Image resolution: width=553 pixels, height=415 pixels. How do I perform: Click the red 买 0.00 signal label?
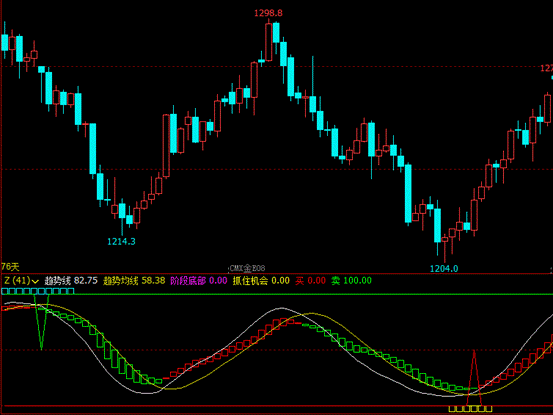point(310,281)
